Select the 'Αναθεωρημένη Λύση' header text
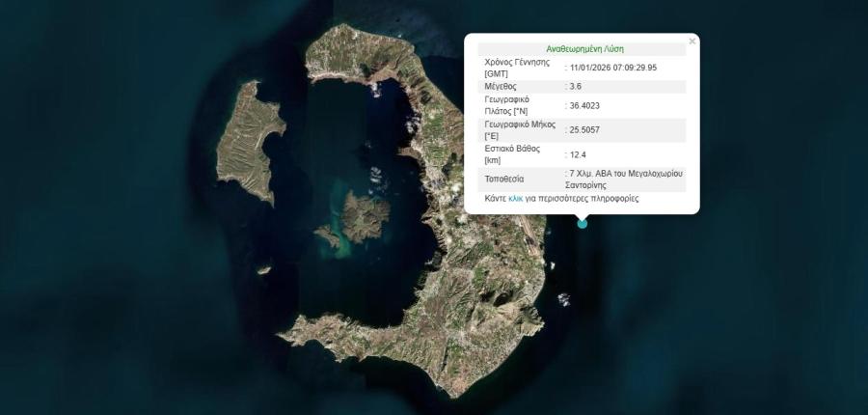This screenshot has width=868, height=415. point(584,49)
